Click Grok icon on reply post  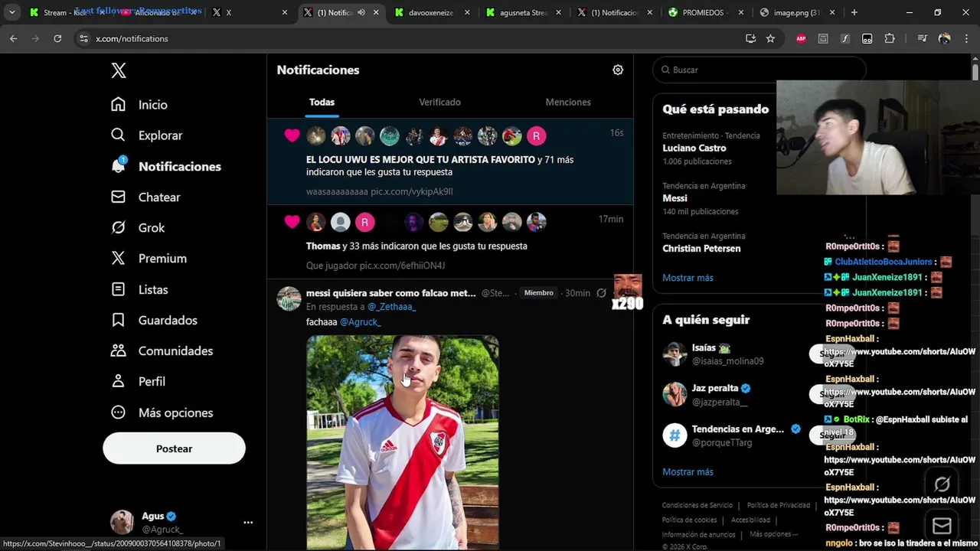coord(602,293)
